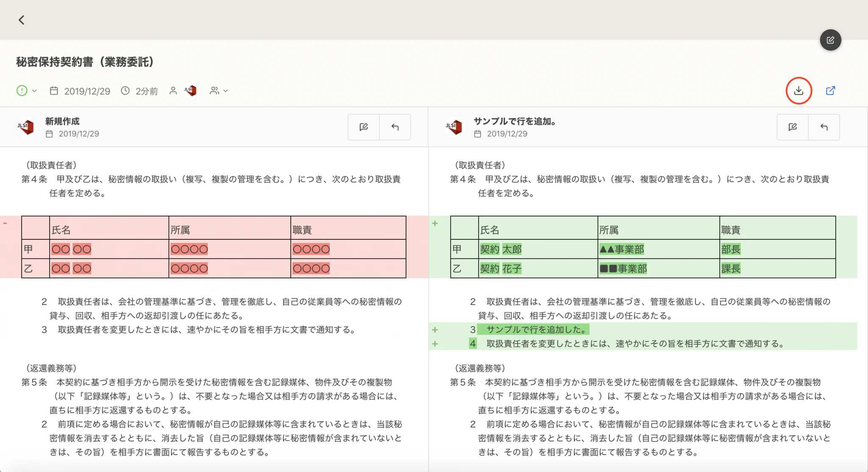868x472 pixels.
Task: Click document title 秘密保持契約書（業務委託）
Action: pyautogui.click(x=85, y=62)
